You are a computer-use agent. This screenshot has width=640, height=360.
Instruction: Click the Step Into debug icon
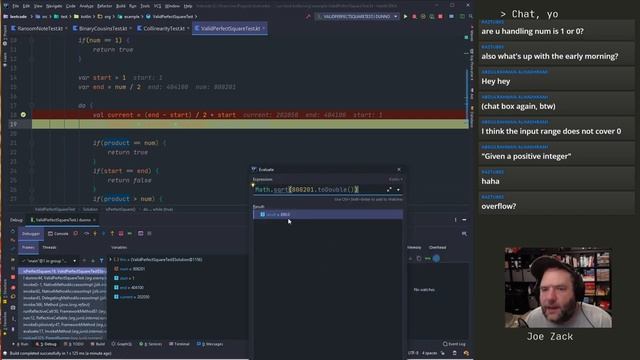coord(95,233)
